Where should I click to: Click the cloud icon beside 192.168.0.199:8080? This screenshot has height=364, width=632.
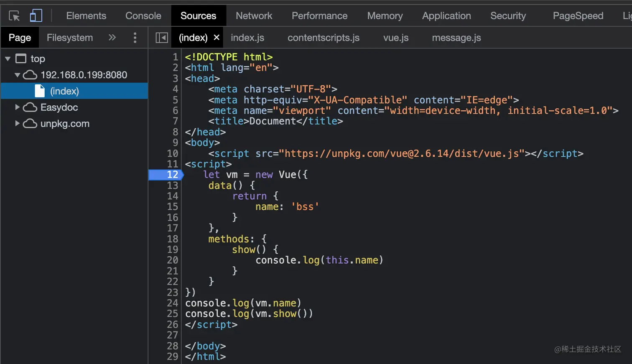tap(30, 75)
